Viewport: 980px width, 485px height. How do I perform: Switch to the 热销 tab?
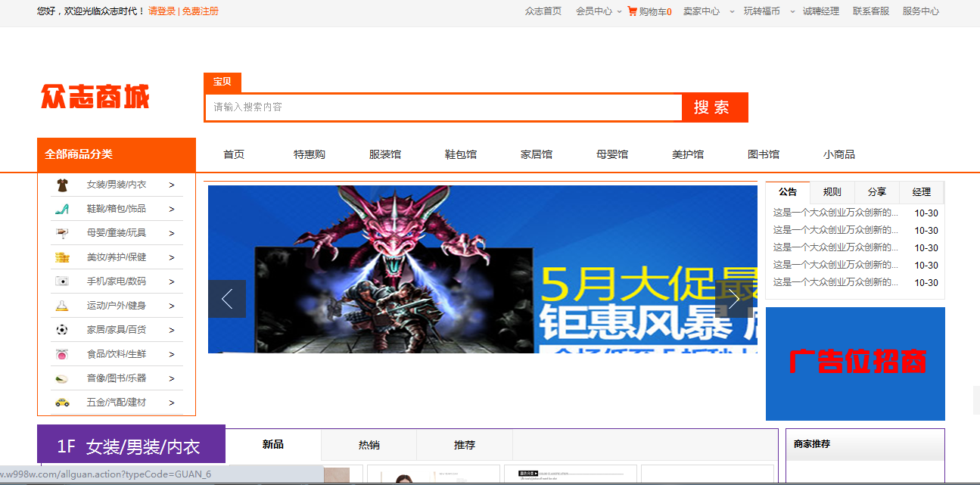pos(369,446)
